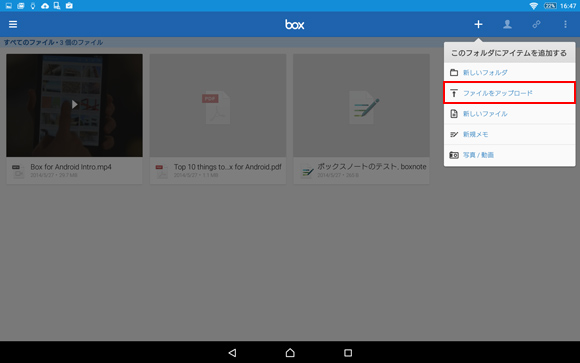Open the three-dot overflow menu
Image resolution: width=580 pixels, height=363 pixels.
(x=565, y=24)
